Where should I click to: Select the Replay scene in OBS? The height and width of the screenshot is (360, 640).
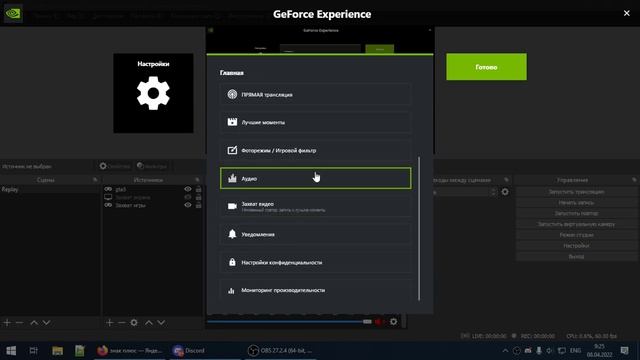point(50,189)
